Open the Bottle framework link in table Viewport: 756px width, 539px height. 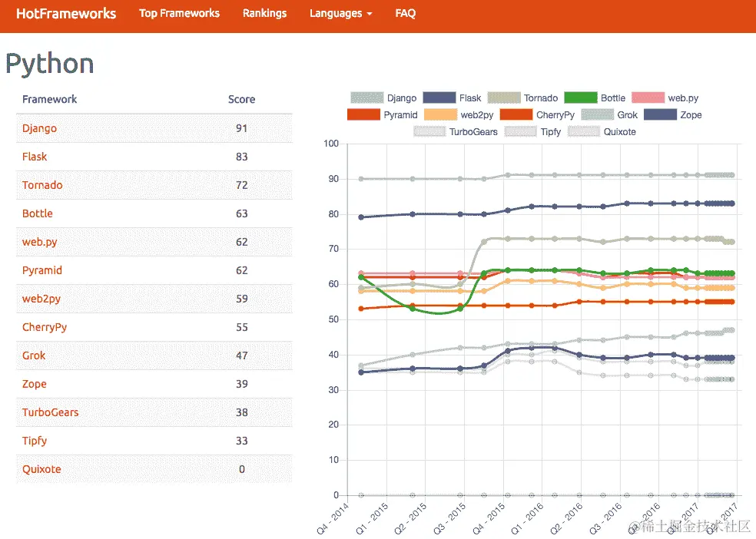pyautogui.click(x=38, y=214)
